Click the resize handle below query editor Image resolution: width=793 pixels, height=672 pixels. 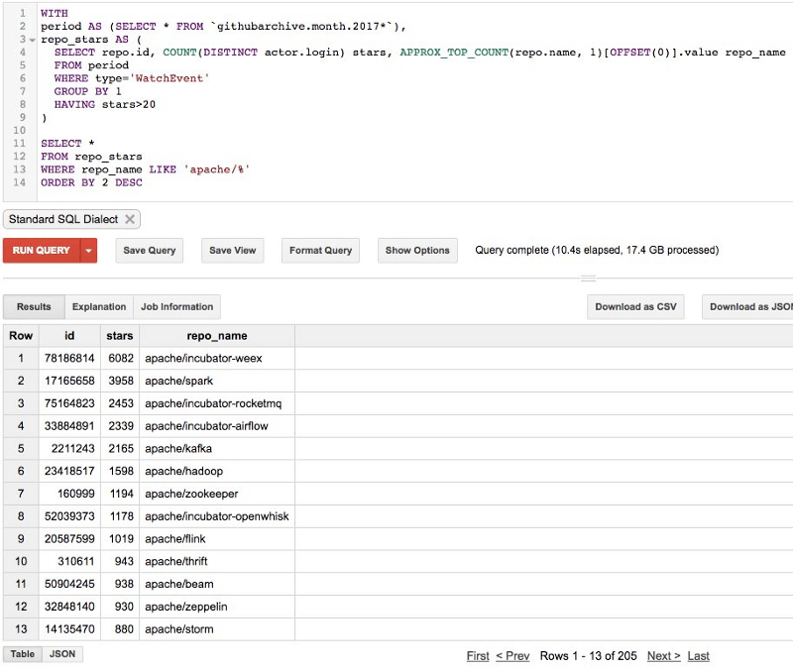588,279
